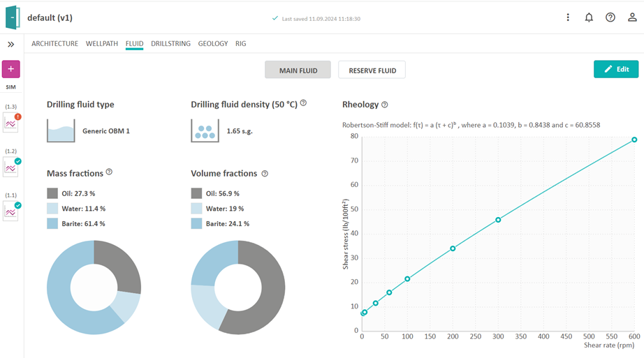Screen dimensions: 644x358
Task: Switch to RESERVE FLUID view
Action: pos(372,70)
